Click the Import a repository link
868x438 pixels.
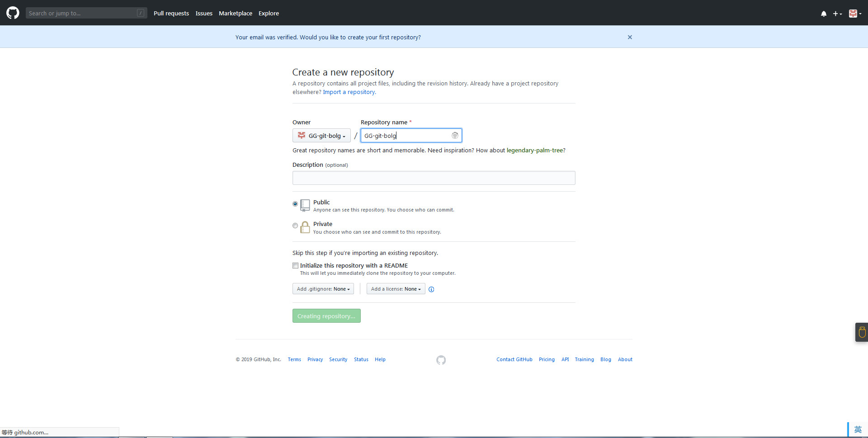(x=349, y=92)
